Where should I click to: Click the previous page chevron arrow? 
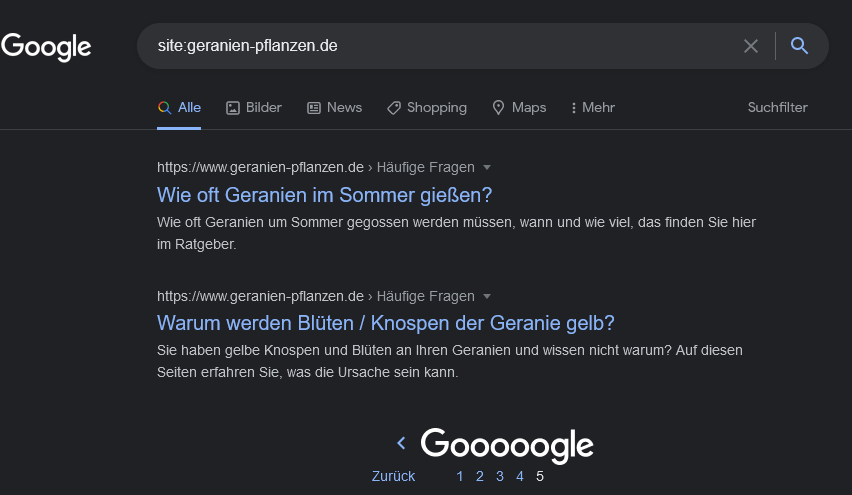[402, 443]
